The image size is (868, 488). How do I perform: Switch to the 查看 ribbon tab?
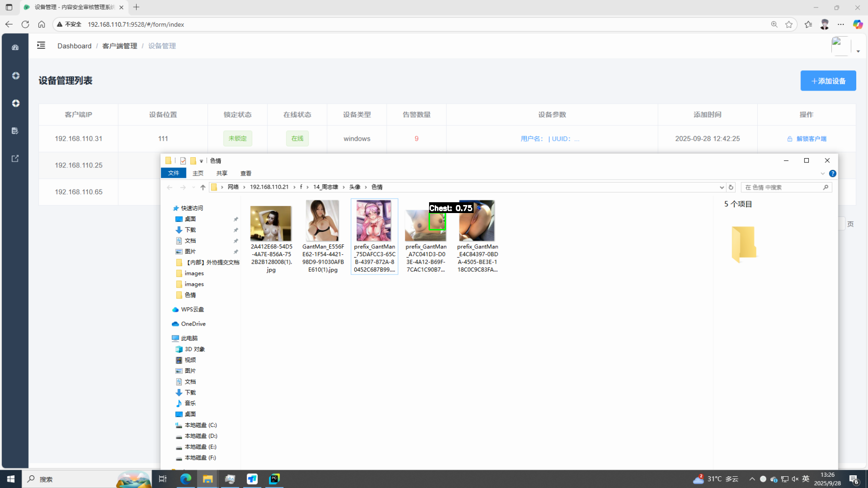[x=246, y=173]
